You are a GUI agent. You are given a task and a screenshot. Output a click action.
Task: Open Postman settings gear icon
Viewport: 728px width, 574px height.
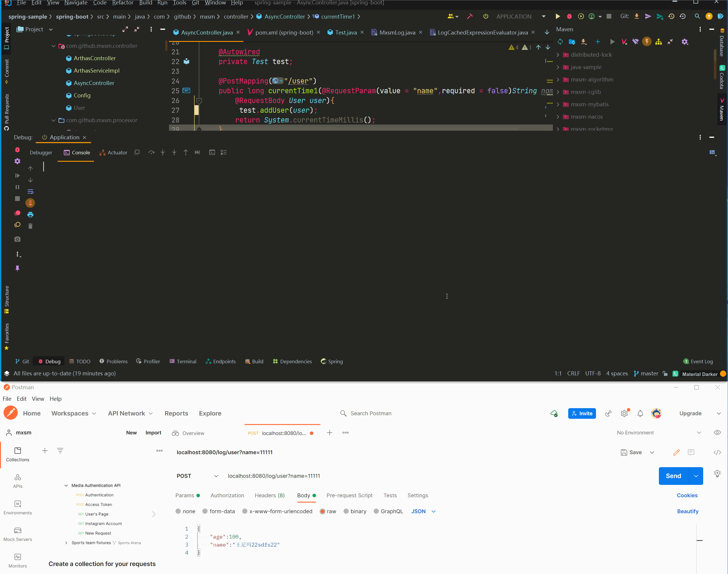click(624, 413)
